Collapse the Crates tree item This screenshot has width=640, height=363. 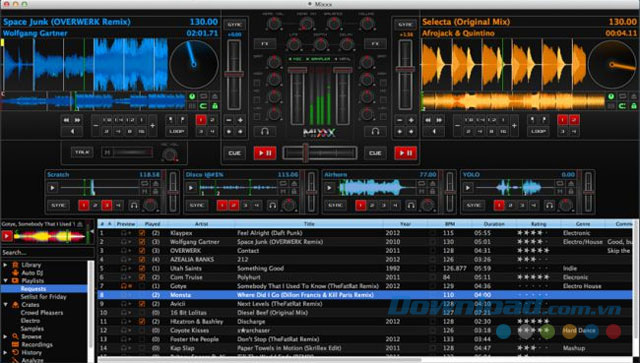coord(5,305)
